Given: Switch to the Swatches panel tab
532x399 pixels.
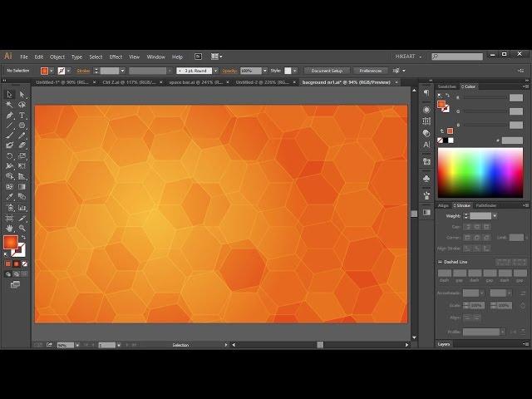Looking at the screenshot, I should [447, 86].
